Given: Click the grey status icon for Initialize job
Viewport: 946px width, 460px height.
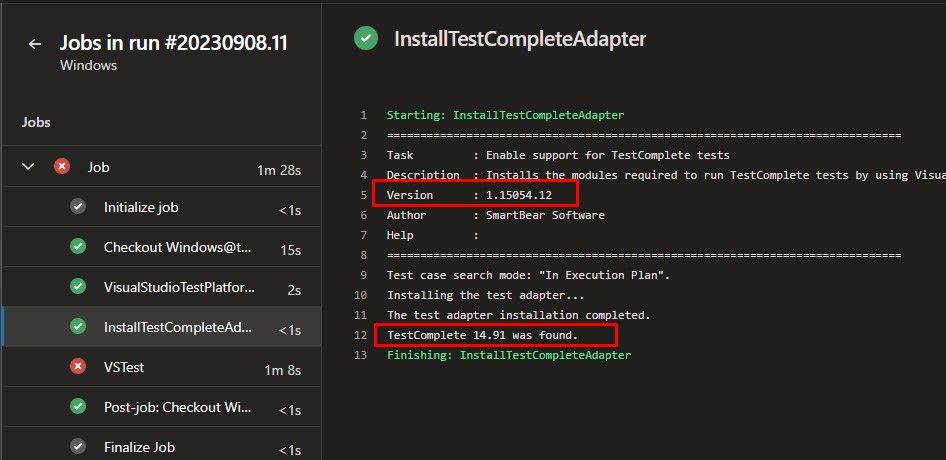Looking at the screenshot, I should coord(78,207).
